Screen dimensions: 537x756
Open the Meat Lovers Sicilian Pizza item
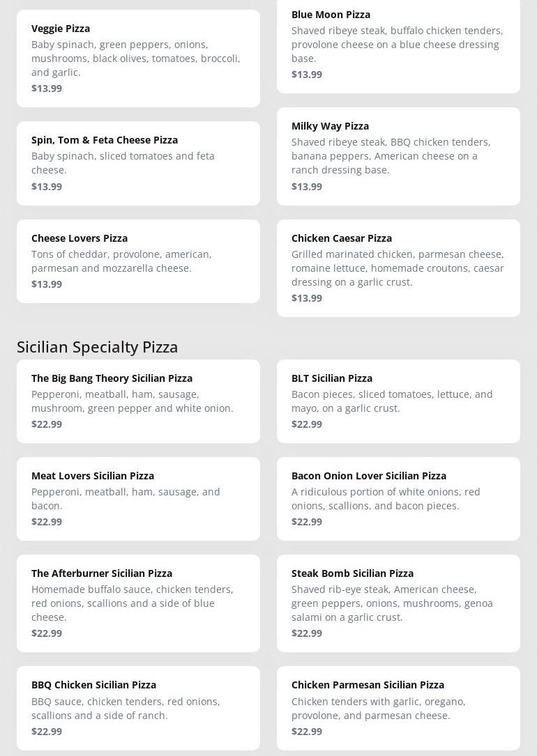[138, 498]
